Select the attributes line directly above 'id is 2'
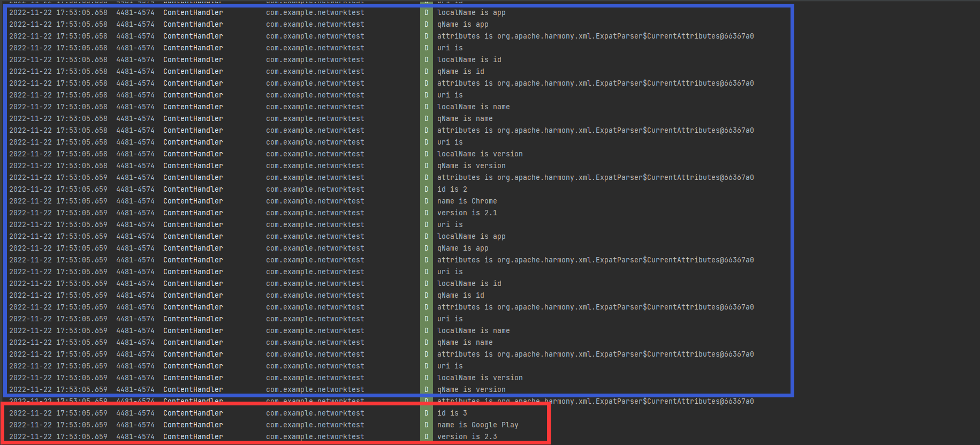980x445 pixels. pos(595,177)
